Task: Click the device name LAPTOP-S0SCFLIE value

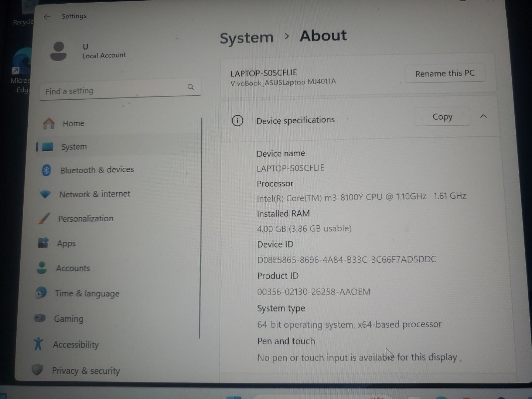Action: (x=291, y=168)
